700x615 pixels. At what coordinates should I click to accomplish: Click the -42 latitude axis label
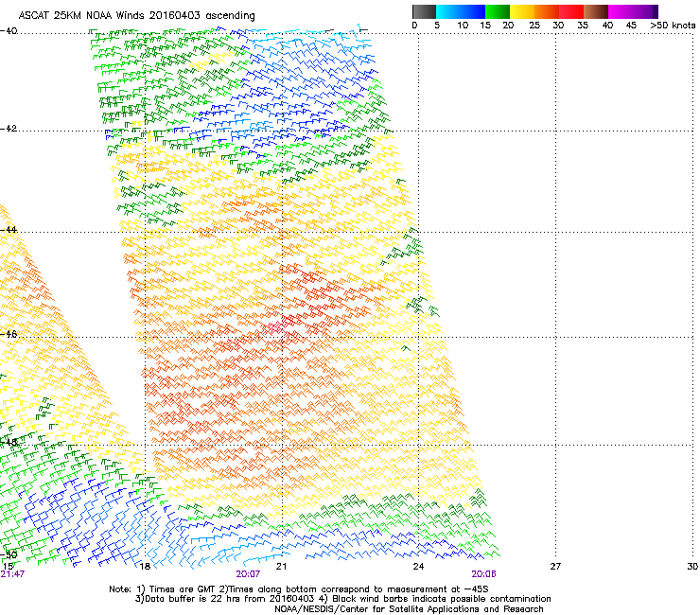pos(9,128)
